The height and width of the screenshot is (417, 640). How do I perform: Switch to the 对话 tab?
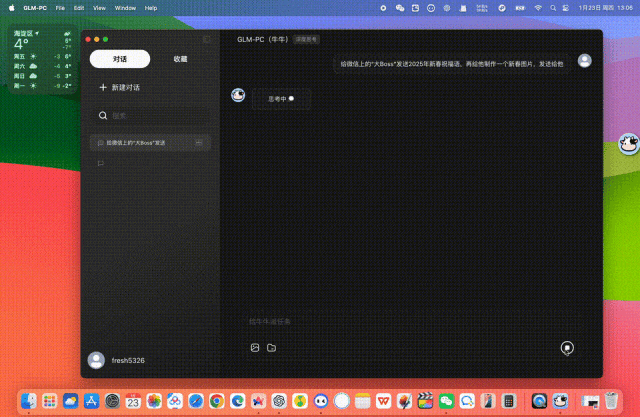pos(119,59)
